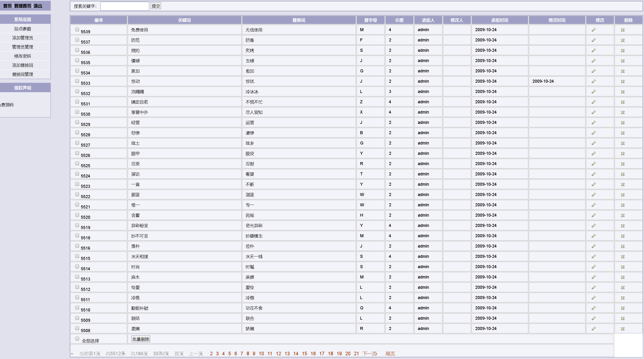Click keyword cell 免费使用
The image size is (644, 359).
139,30
